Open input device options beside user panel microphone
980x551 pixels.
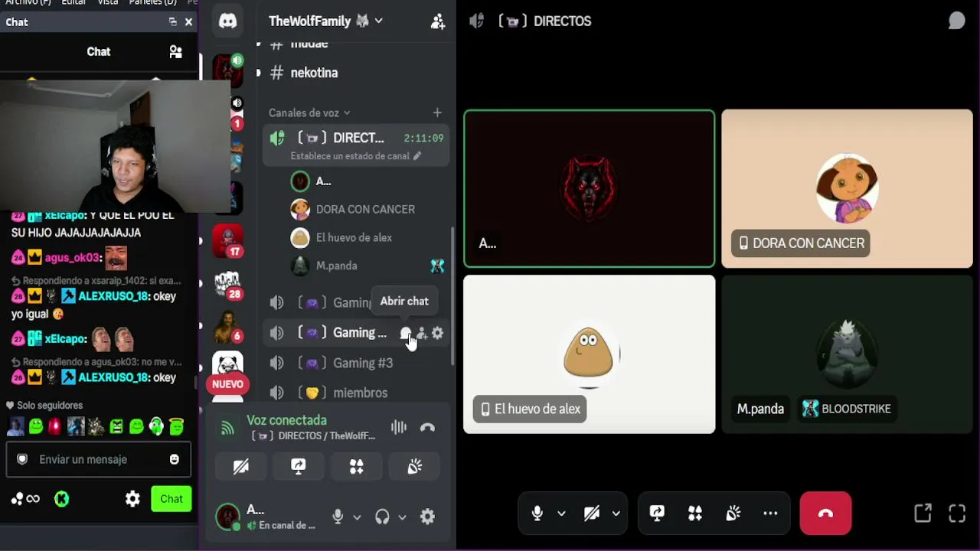point(357,517)
